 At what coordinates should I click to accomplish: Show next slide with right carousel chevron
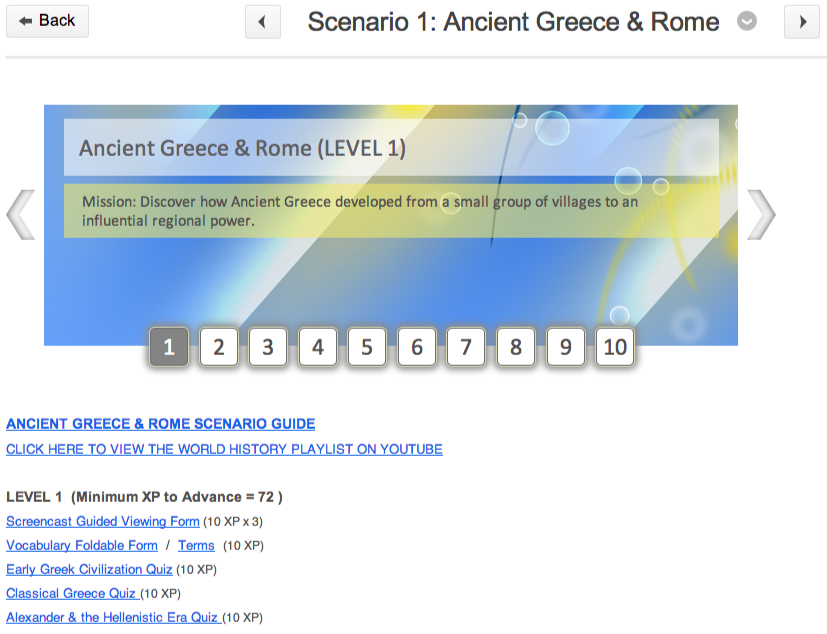761,215
